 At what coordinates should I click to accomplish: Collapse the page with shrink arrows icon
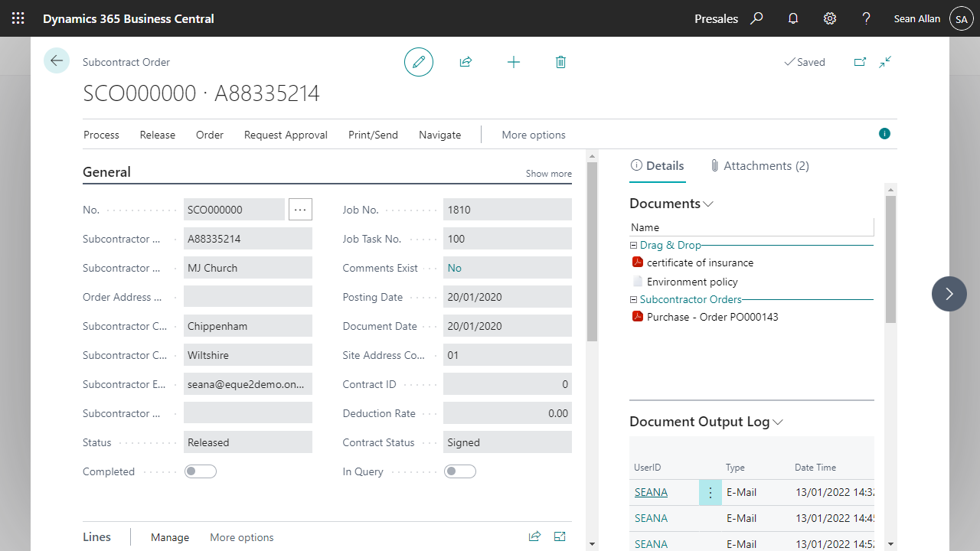pos(885,62)
